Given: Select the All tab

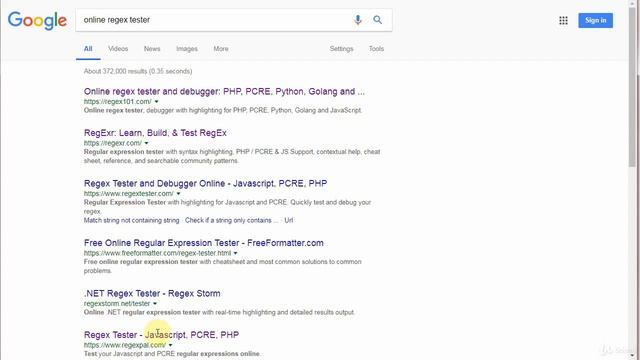Looking at the screenshot, I should click(x=88, y=49).
